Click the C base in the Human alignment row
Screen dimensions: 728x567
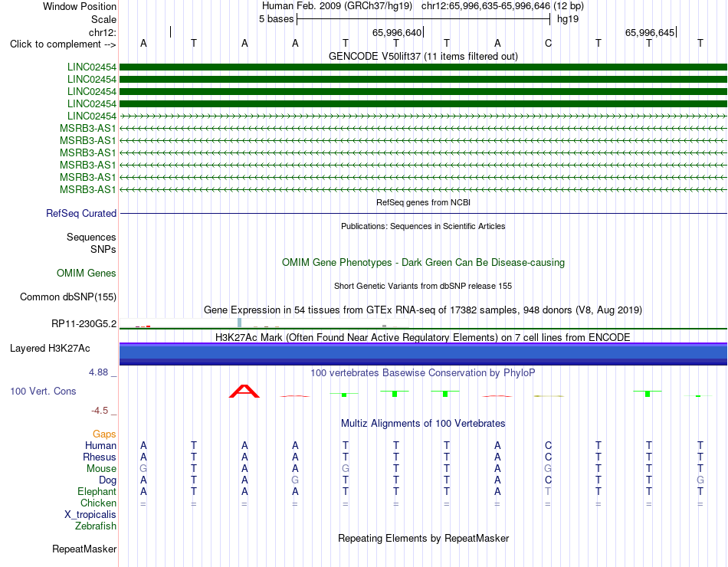tap(549, 446)
